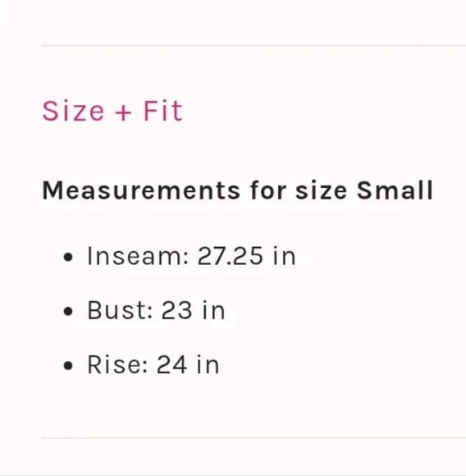Screen dimensions: 466x476
Task: Click the word "Fit" in the heading
Action: coord(162,111)
